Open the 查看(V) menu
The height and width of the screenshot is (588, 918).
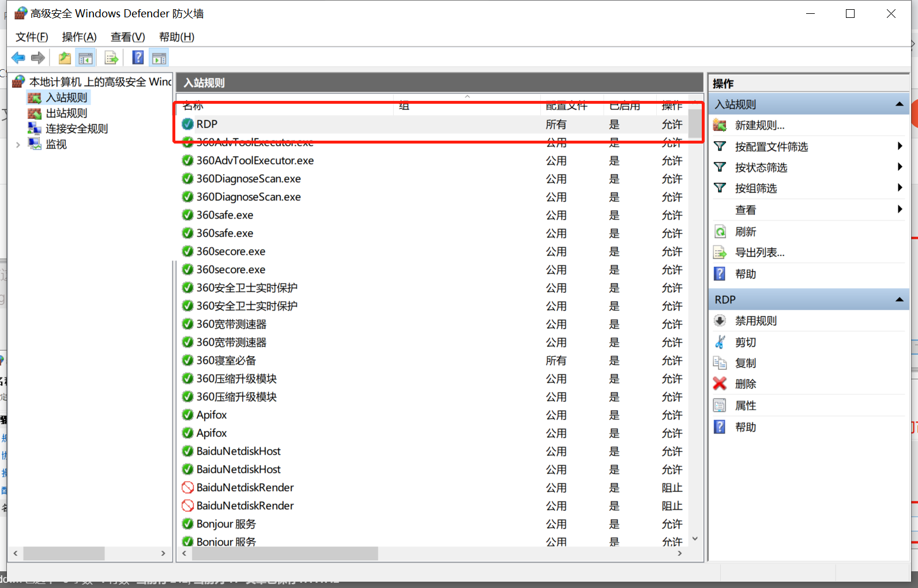(127, 37)
